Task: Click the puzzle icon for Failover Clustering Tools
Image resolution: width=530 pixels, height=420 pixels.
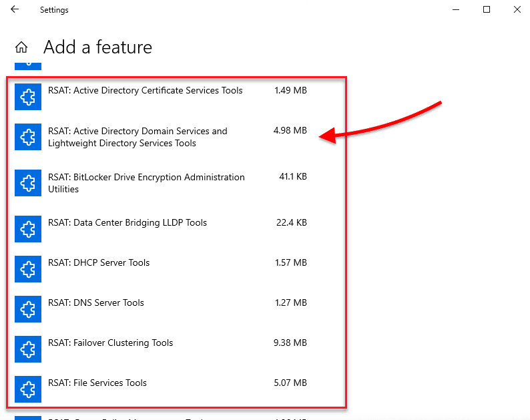Action: (x=28, y=349)
